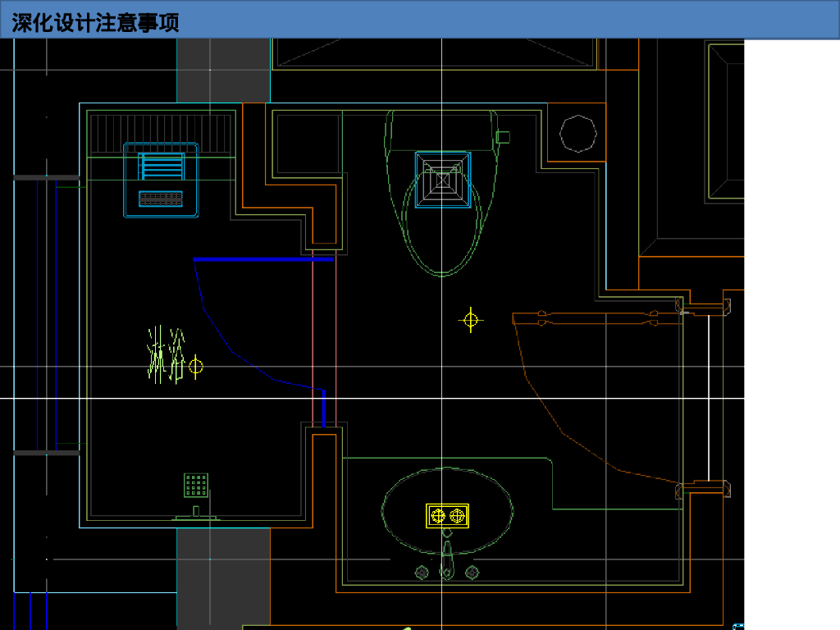
Task: Select the shower fixture at the bottom wall
Action: tap(196, 514)
